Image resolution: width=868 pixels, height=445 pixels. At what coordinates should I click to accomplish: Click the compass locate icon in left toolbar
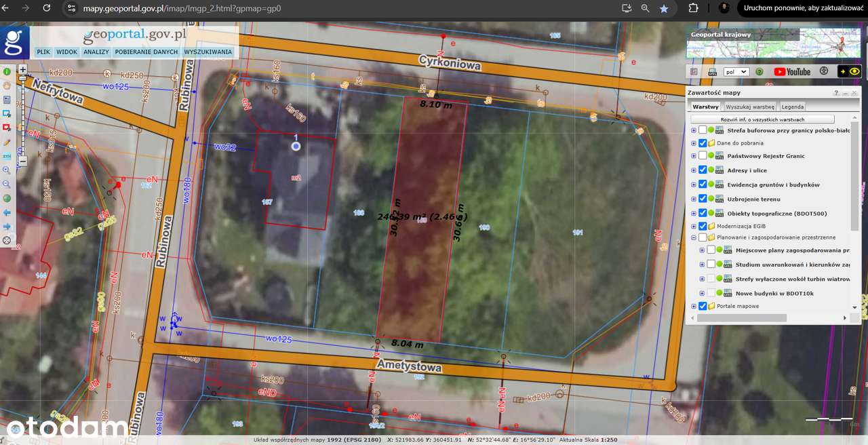point(7,240)
